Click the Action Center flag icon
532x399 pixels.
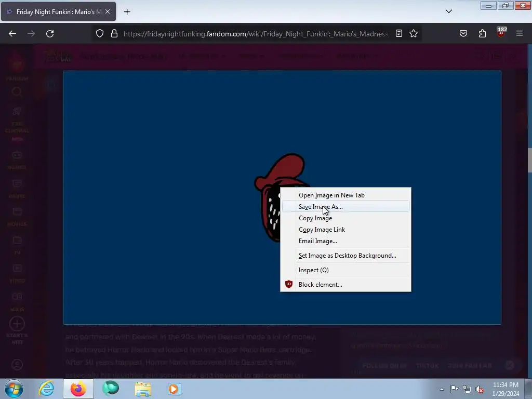[454, 389]
